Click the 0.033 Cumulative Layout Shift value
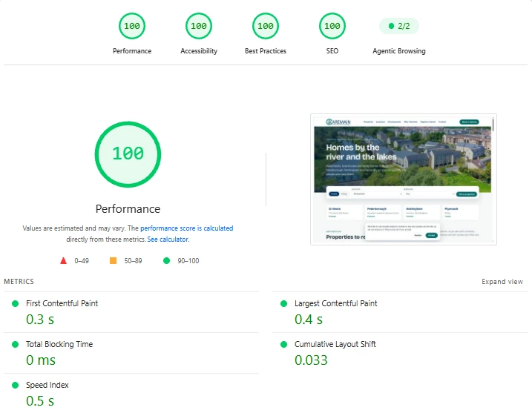The height and width of the screenshot is (413, 532). tap(311, 360)
